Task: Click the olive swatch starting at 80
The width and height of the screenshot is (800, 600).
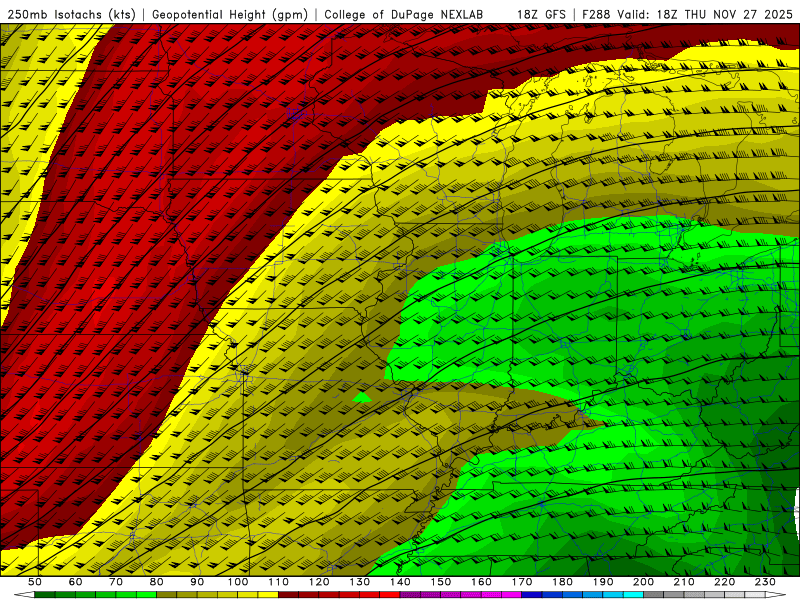Action: [x=166, y=594]
